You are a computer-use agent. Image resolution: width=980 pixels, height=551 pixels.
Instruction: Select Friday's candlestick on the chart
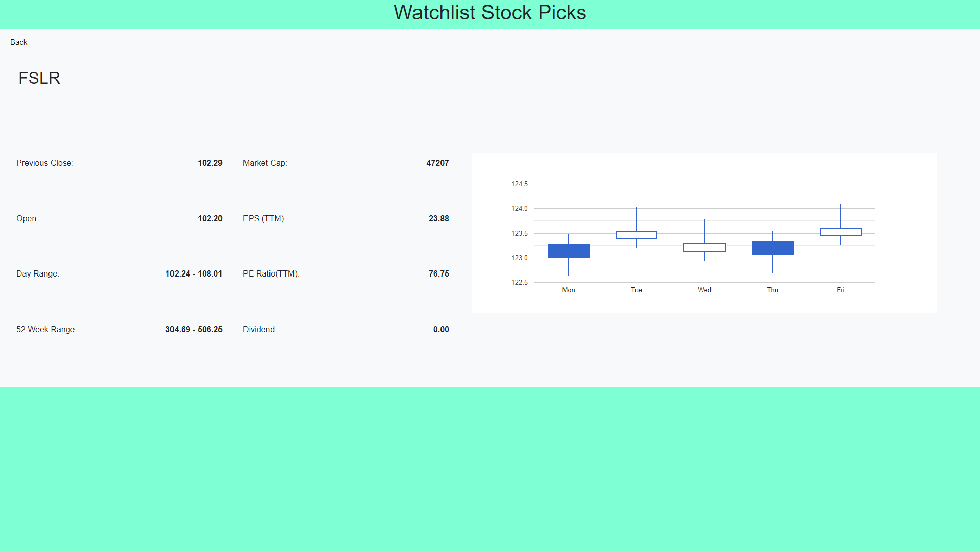[x=841, y=232]
